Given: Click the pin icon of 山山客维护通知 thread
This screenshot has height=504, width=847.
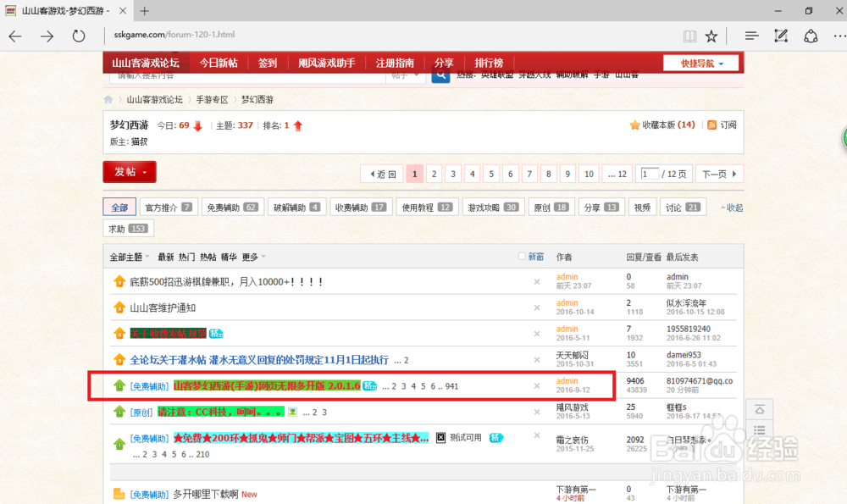Looking at the screenshot, I should coord(119,307).
